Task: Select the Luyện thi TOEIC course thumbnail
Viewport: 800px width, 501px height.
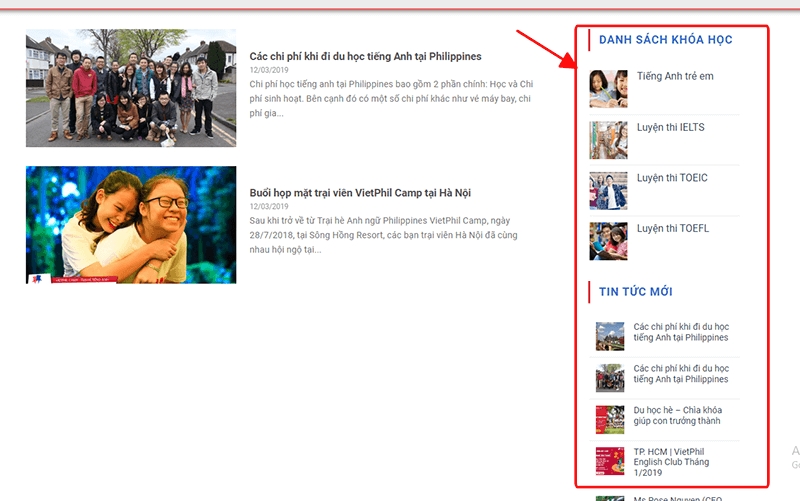Action: point(608,191)
